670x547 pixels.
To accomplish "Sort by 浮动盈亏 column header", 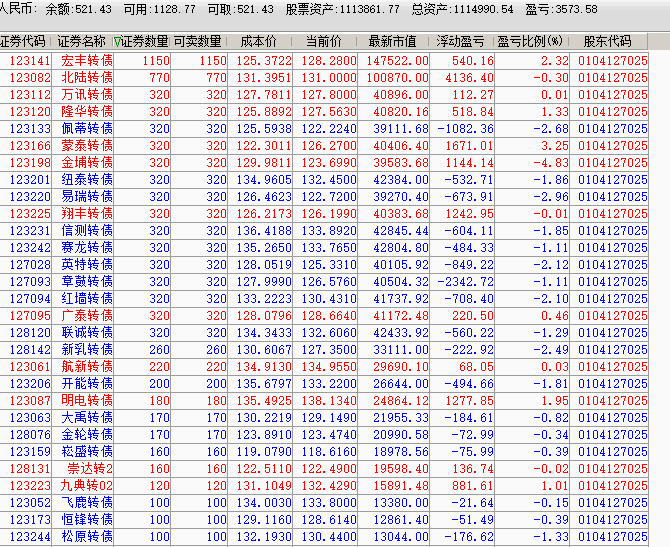I will [x=461, y=41].
